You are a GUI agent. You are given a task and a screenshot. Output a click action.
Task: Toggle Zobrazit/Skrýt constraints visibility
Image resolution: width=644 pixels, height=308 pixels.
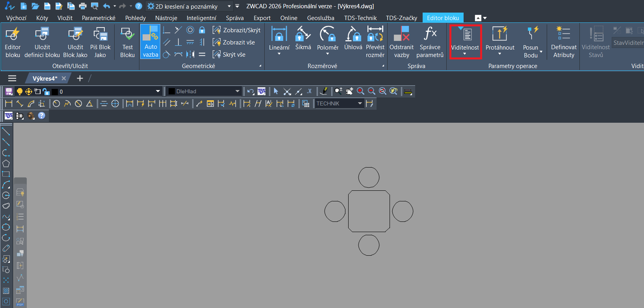pyautogui.click(x=237, y=30)
